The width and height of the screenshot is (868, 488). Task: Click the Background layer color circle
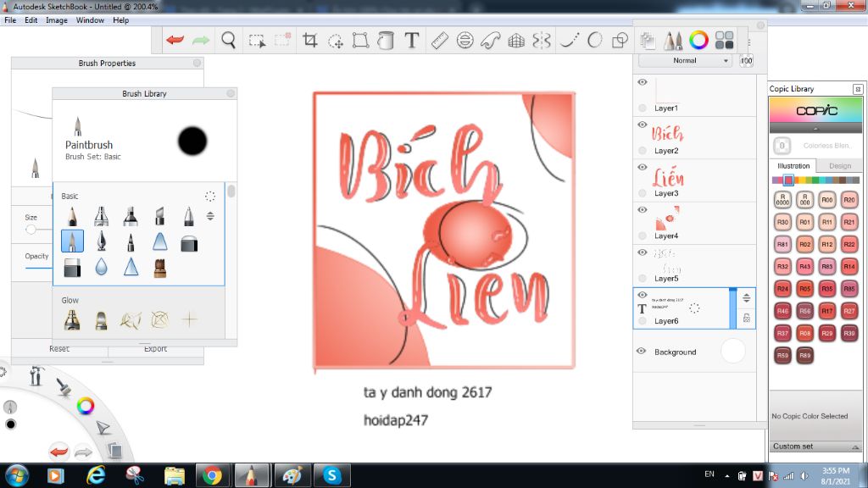coord(733,352)
